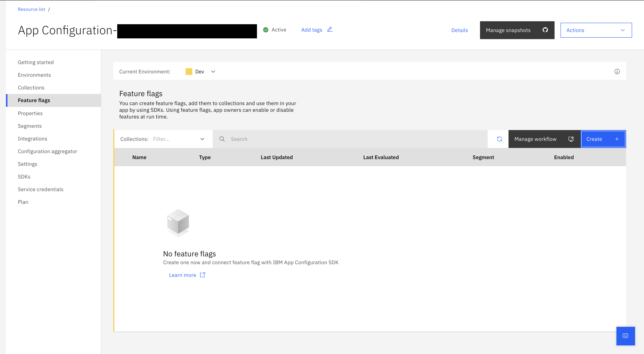Viewport: 644px width, 354px height.
Task: Go back to the Resource list
Action: [x=31, y=9]
